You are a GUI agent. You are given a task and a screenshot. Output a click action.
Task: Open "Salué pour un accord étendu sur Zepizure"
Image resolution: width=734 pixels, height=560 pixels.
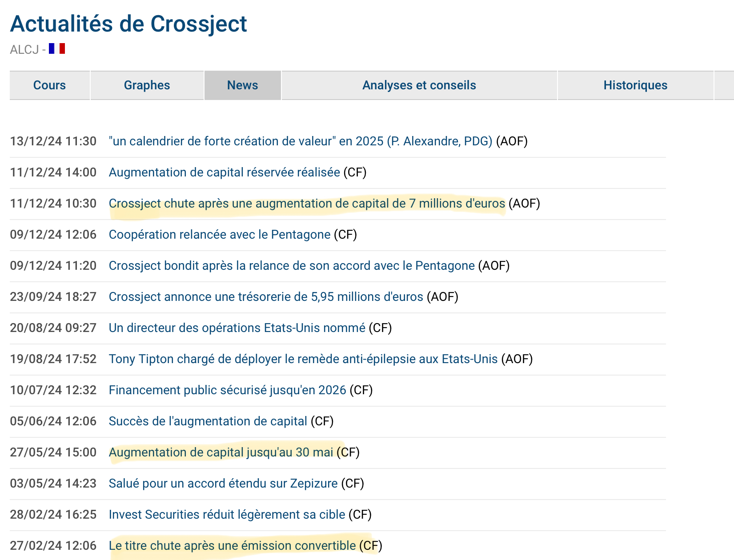(223, 484)
